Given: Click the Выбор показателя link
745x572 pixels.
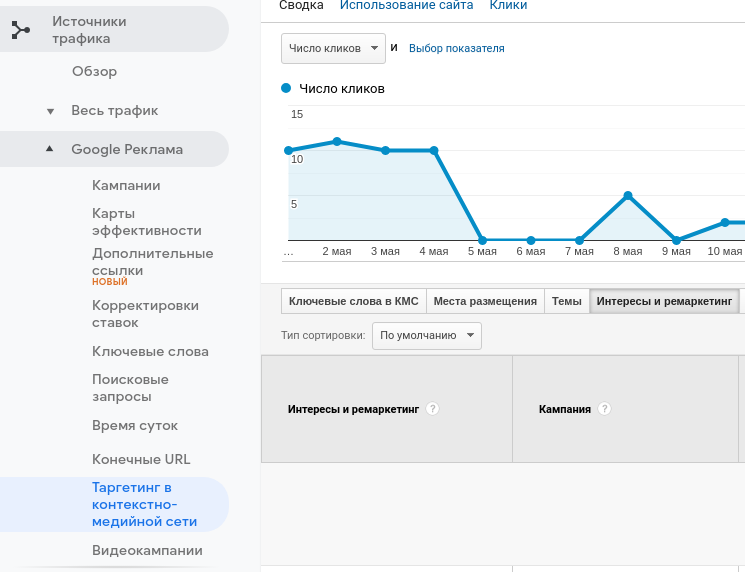Looking at the screenshot, I should [456, 48].
